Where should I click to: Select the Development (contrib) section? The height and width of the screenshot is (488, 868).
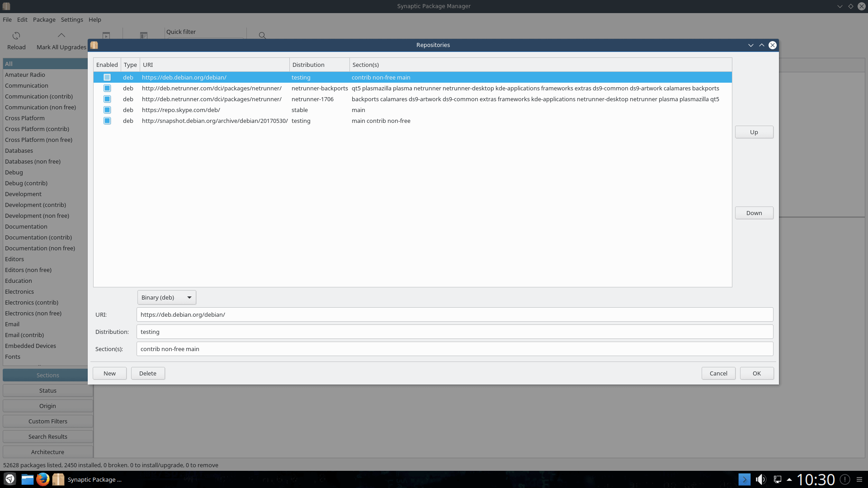pos(45,205)
